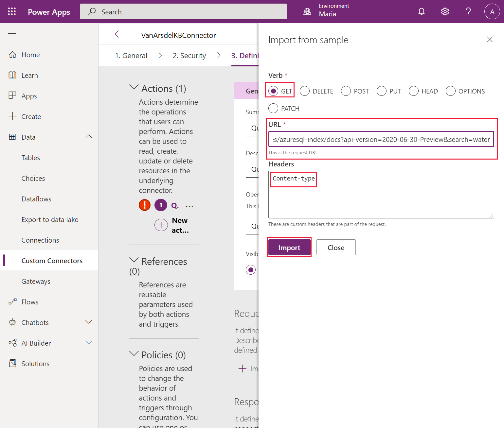Viewport: 504px width, 428px height.
Task: Open the settings gear icon
Action: coord(445,12)
